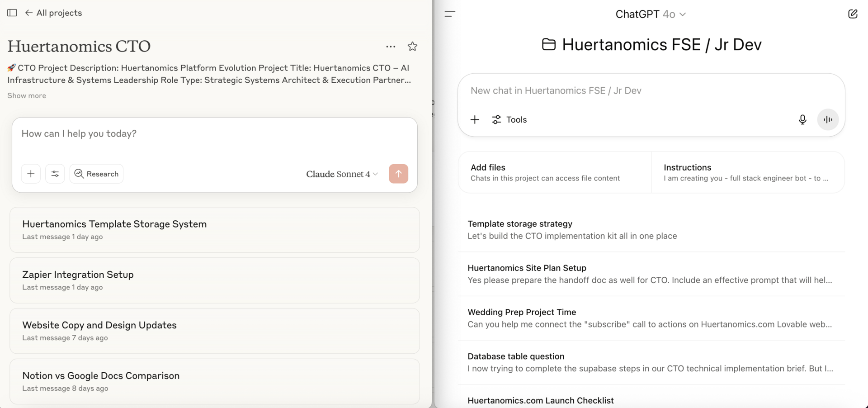The image size is (868, 408).
Task: Focus the "New chat in Huertanomics FSE" input
Action: 651,90
